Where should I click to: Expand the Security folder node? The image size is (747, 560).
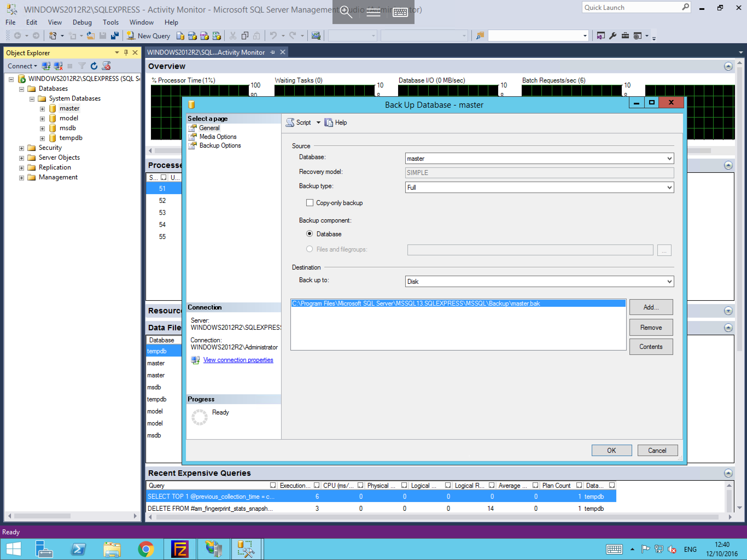click(22, 148)
